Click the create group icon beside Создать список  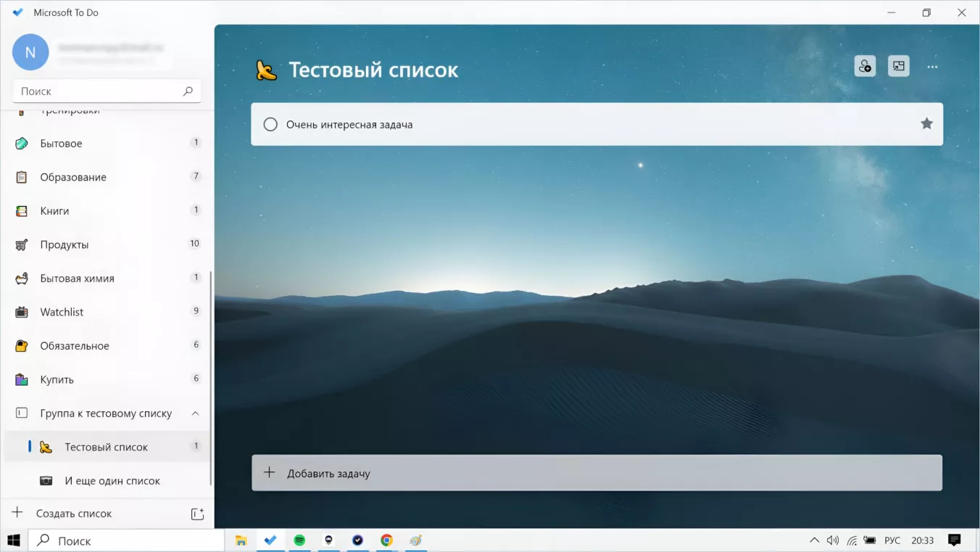coord(197,514)
